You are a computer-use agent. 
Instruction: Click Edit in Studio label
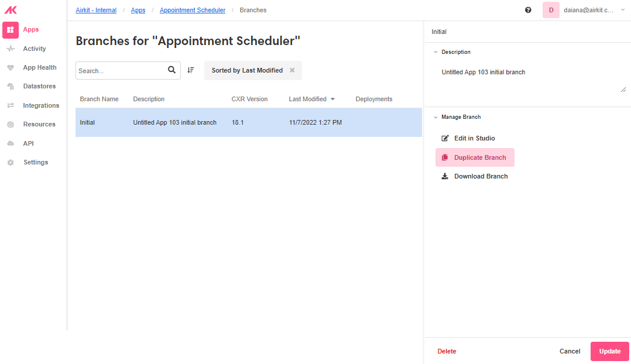(x=475, y=138)
